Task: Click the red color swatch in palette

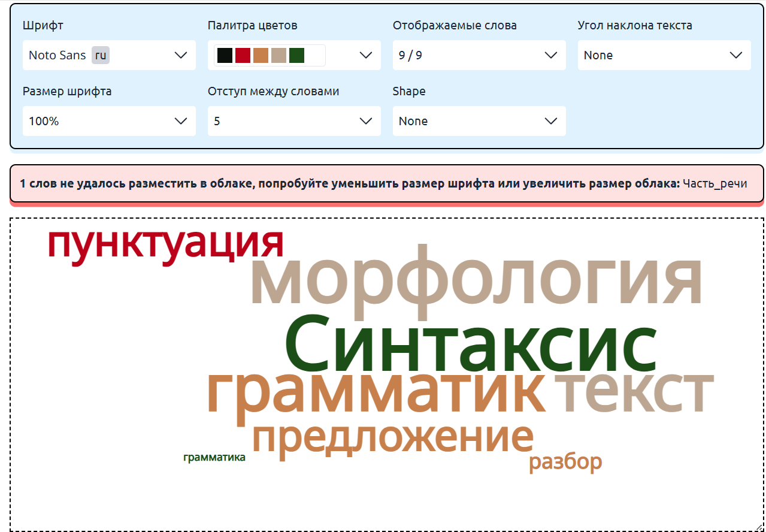Action: pos(243,56)
